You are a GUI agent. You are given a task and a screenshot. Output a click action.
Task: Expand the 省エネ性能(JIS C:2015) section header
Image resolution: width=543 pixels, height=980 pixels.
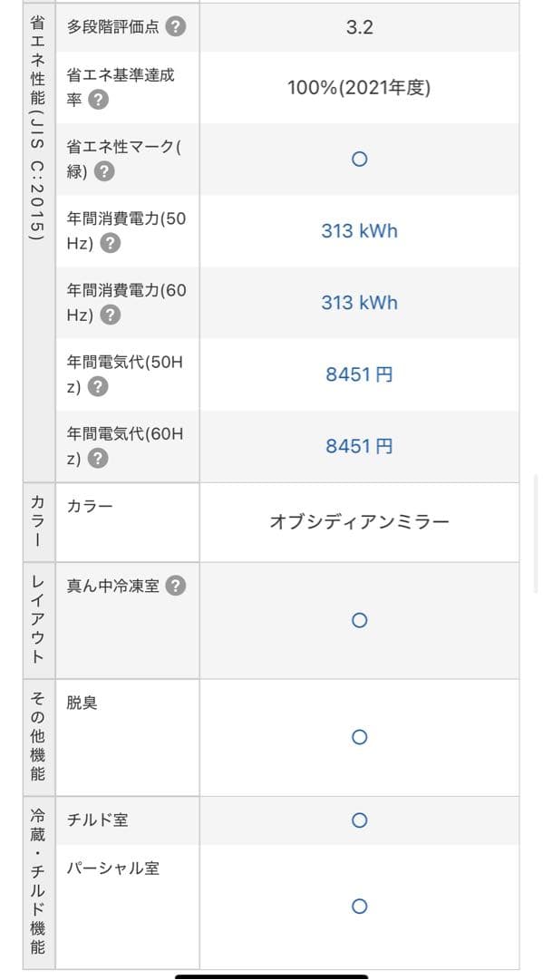pos(37,240)
